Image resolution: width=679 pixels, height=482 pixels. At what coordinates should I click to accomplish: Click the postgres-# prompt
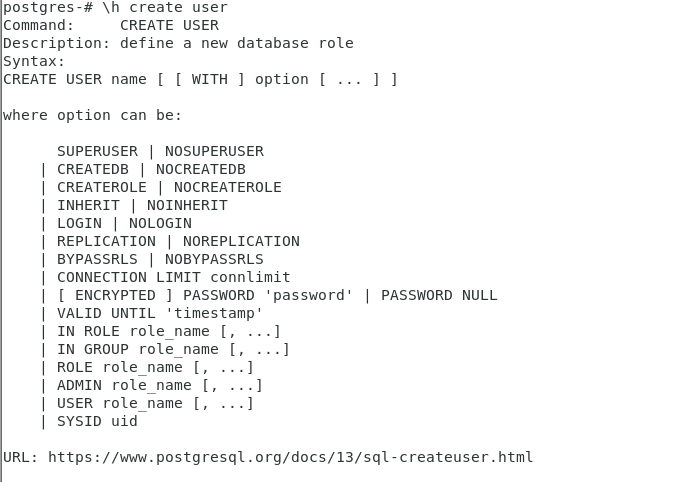click(47, 7)
